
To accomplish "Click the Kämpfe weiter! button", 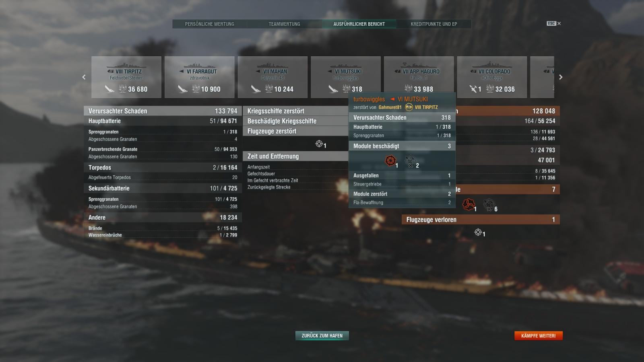I will tap(539, 335).
